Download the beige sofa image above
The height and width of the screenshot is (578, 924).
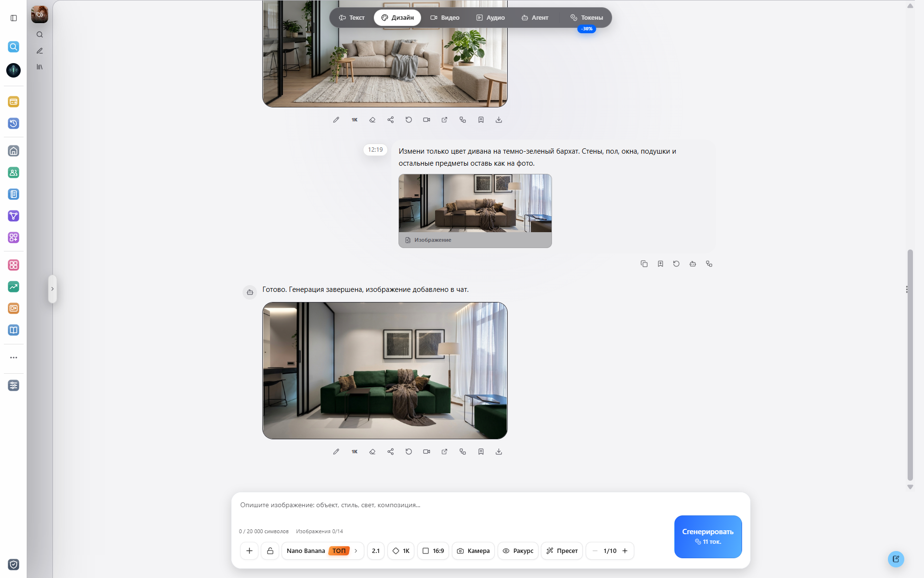coord(499,119)
